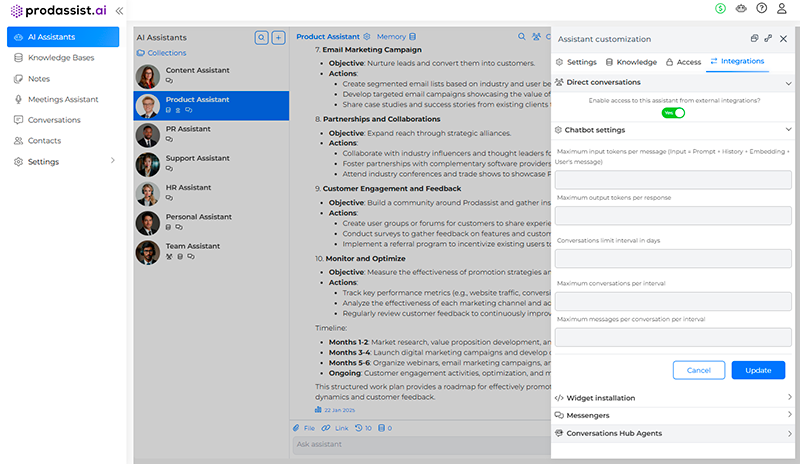Collapse the left sidebar with double chevron
The width and height of the screenshot is (800, 464).
pyautogui.click(x=120, y=10)
